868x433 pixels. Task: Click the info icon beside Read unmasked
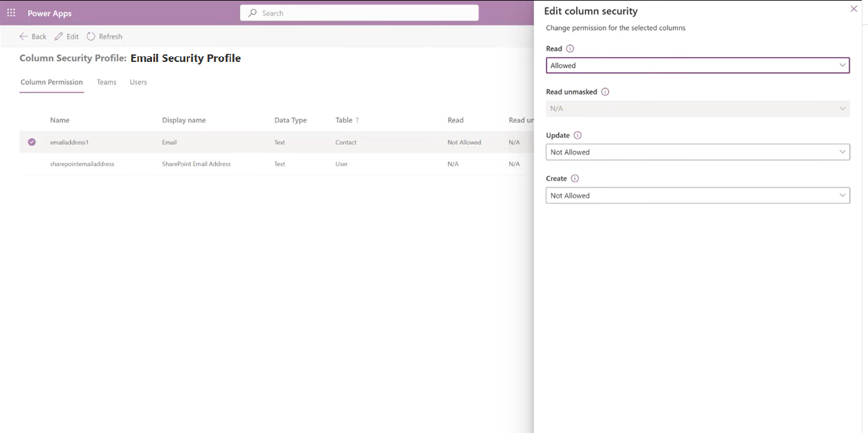[605, 91]
